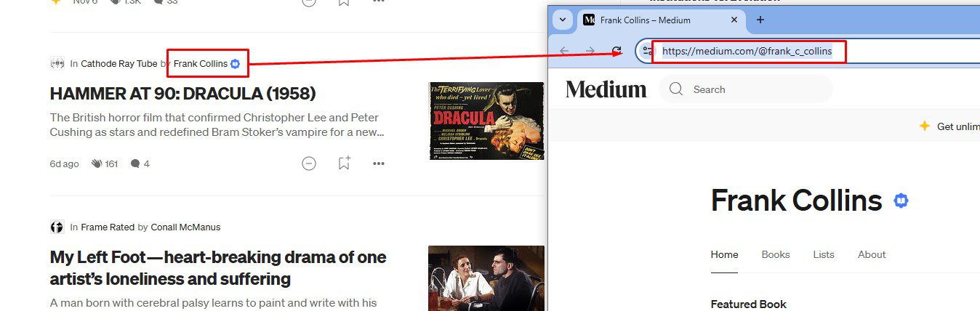The image size is (980, 311).
Task: Open the 4 responses on Dracula story
Action: tap(140, 163)
